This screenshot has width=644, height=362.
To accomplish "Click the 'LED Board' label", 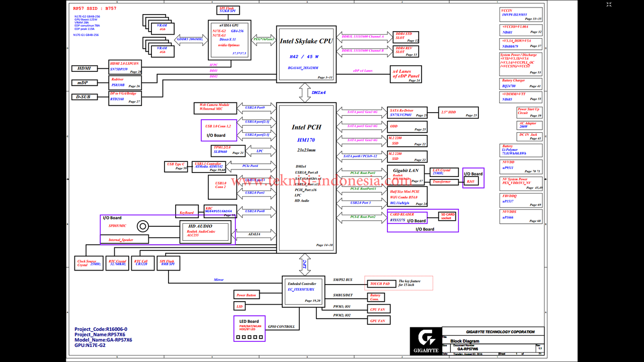I will (250, 321).
